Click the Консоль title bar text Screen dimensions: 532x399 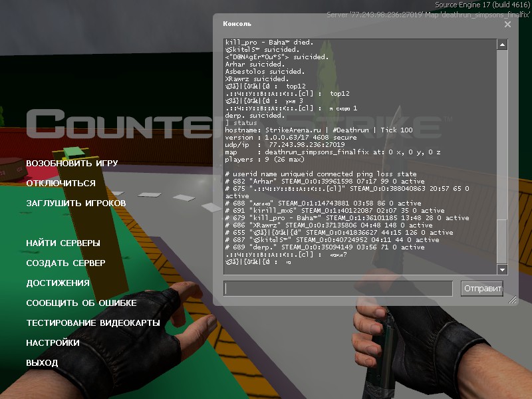coord(237,24)
